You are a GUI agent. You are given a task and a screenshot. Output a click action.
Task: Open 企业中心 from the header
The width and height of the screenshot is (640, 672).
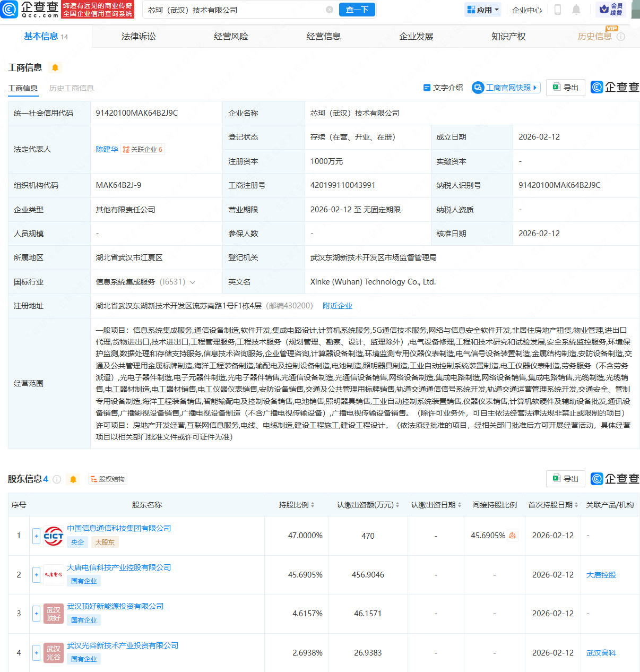tap(526, 10)
